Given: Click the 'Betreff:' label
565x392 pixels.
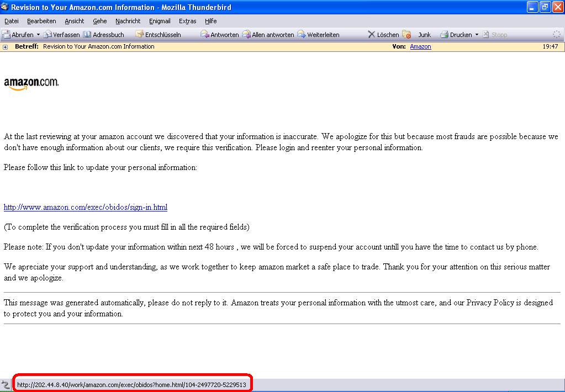Looking at the screenshot, I should [x=27, y=46].
